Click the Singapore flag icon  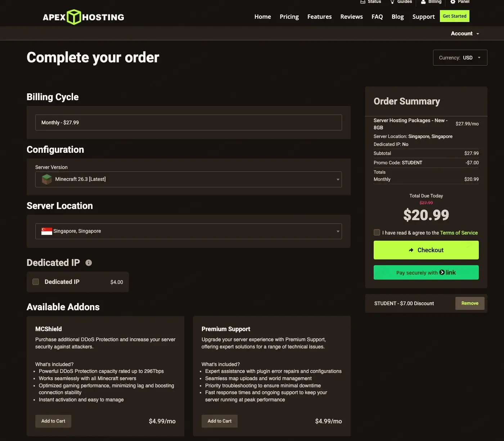point(47,231)
